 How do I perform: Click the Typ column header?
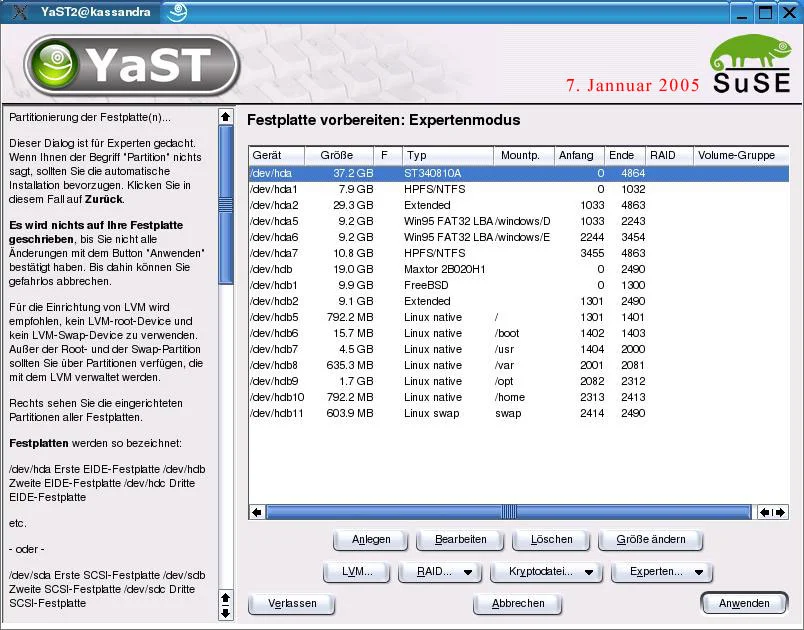click(448, 155)
